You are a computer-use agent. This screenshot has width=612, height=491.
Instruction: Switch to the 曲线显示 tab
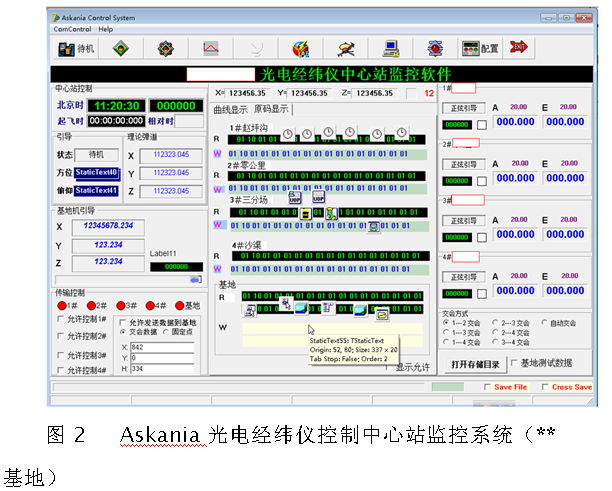231,109
